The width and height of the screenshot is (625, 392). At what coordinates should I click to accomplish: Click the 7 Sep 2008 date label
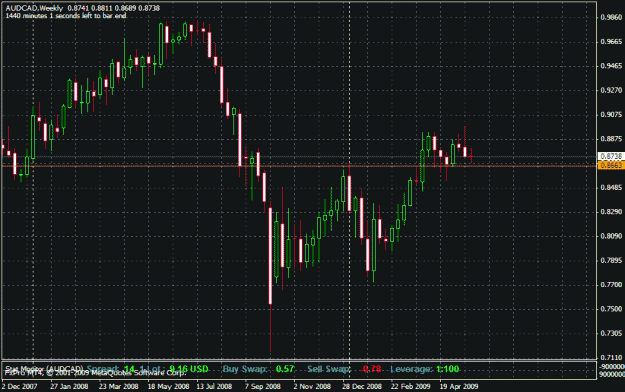pyautogui.click(x=263, y=386)
